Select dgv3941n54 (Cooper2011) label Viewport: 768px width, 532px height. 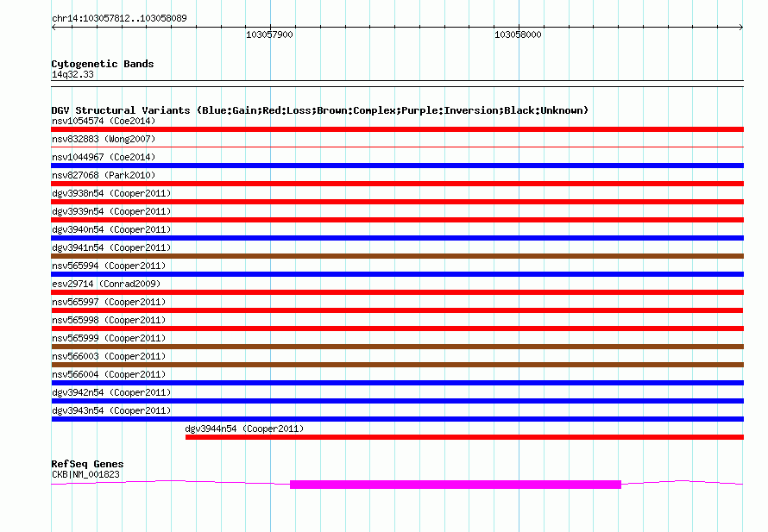(111, 247)
